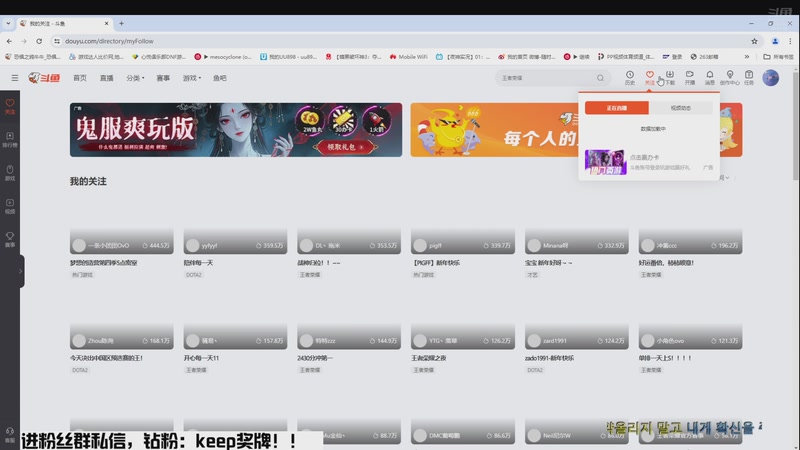Open the 任务 tasks icon
The image size is (800, 450).
(x=749, y=78)
